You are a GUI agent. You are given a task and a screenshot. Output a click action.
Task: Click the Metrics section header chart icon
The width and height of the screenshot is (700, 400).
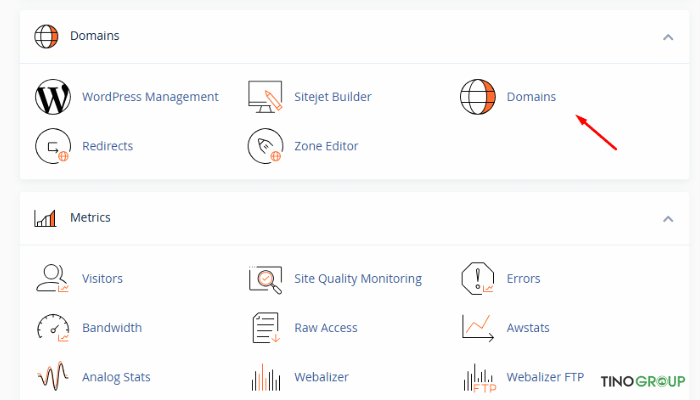point(45,218)
